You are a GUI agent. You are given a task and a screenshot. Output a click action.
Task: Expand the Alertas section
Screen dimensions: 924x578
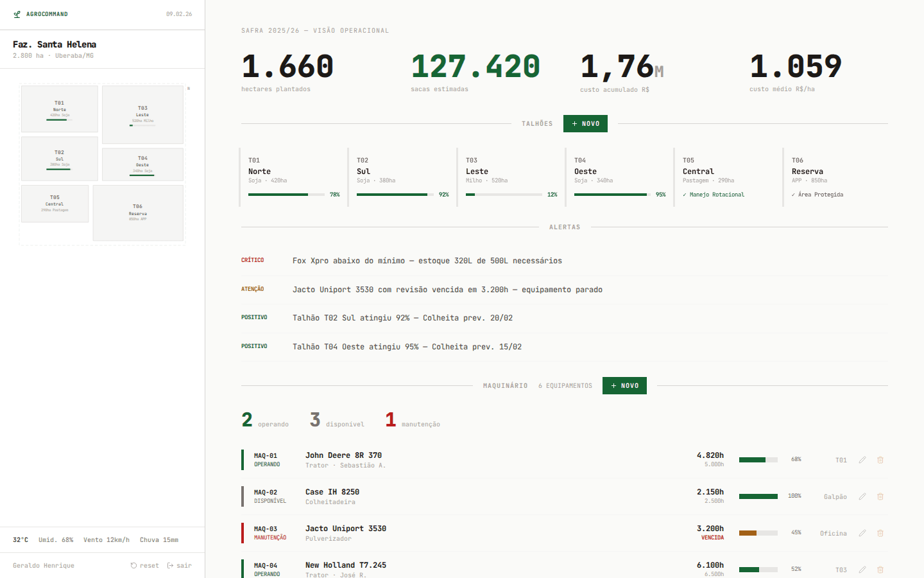(x=565, y=227)
